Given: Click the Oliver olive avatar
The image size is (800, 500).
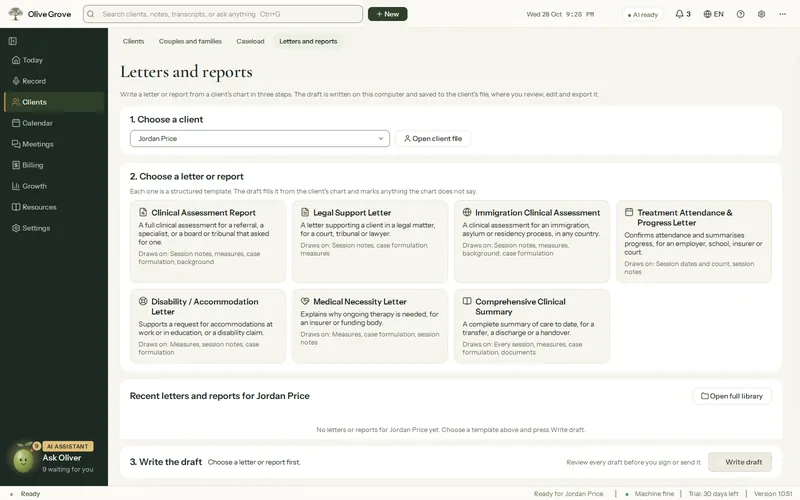Looking at the screenshot, I should pyautogui.click(x=23, y=461).
